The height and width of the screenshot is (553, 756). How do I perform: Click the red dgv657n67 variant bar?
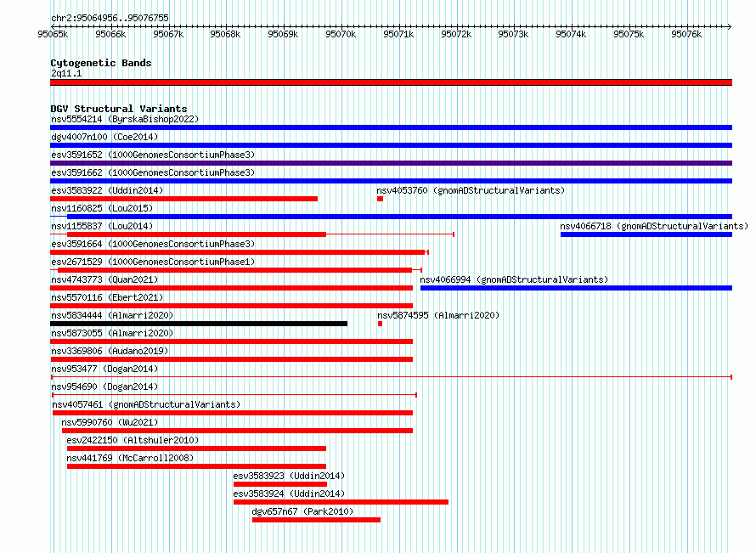click(x=316, y=520)
